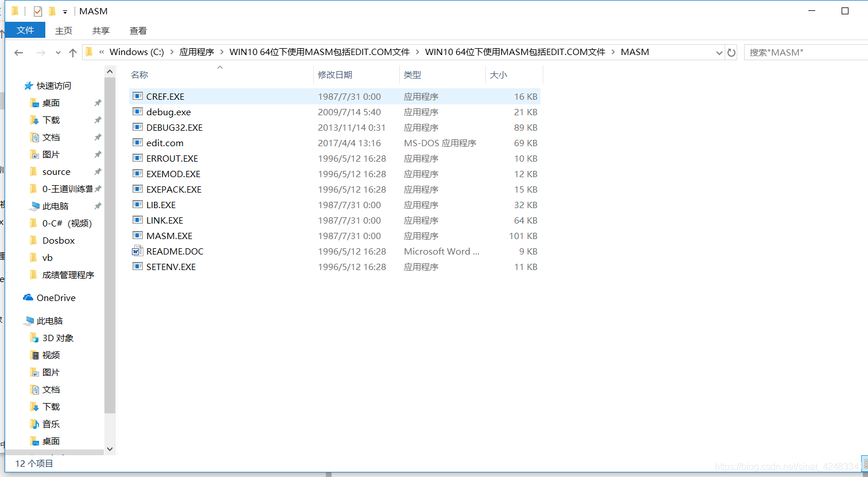Open pinned 下载 in quick access
The image size is (868, 477).
45,120
